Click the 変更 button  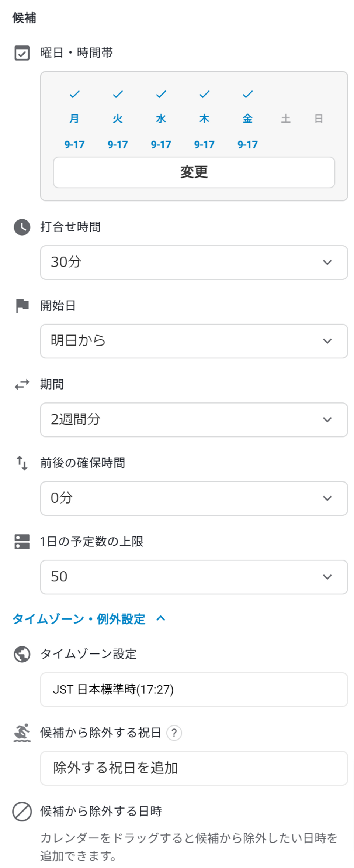(194, 172)
